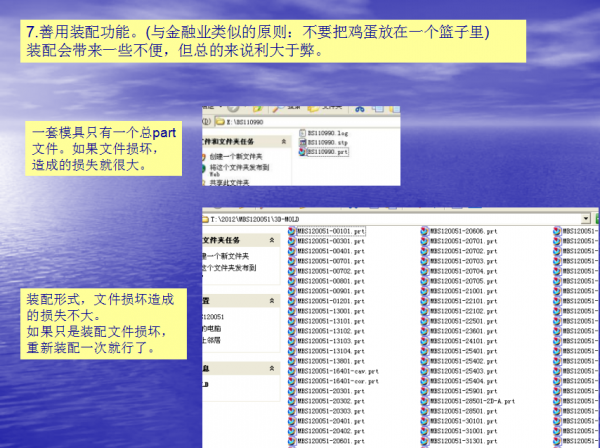Select the icon of MBS120051-00701.prt
Viewport: 600px width, 448px height.
pyautogui.click(x=292, y=261)
